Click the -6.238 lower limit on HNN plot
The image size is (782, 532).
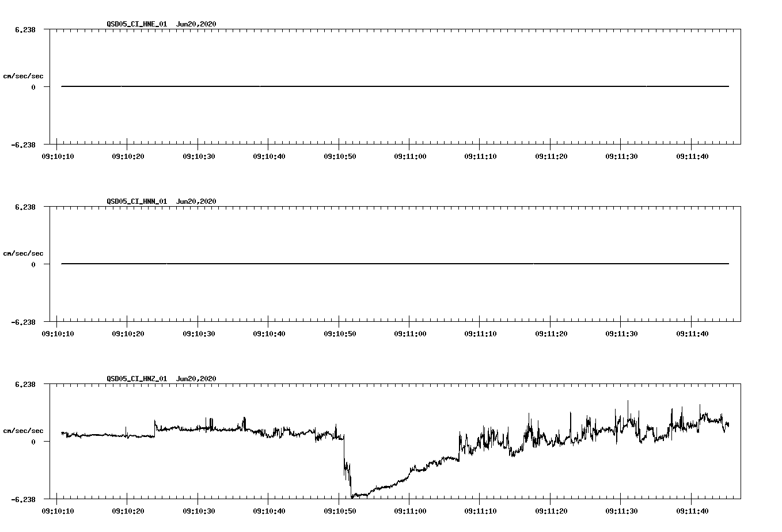coord(24,322)
